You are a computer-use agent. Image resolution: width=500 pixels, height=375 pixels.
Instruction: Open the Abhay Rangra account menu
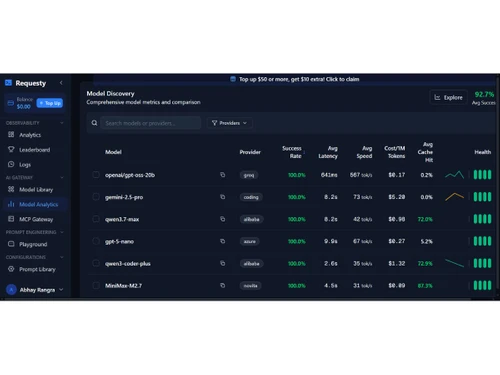point(35,290)
